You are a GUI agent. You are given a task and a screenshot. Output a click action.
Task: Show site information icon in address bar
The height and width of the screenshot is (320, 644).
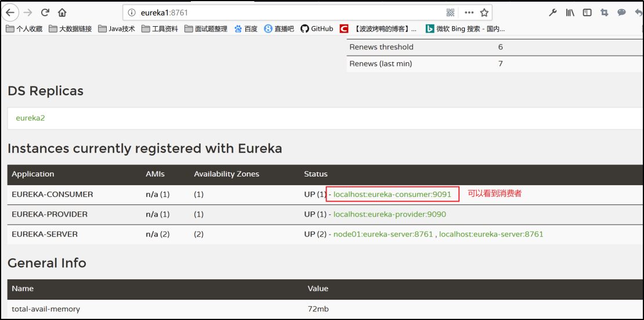tap(132, 13)
